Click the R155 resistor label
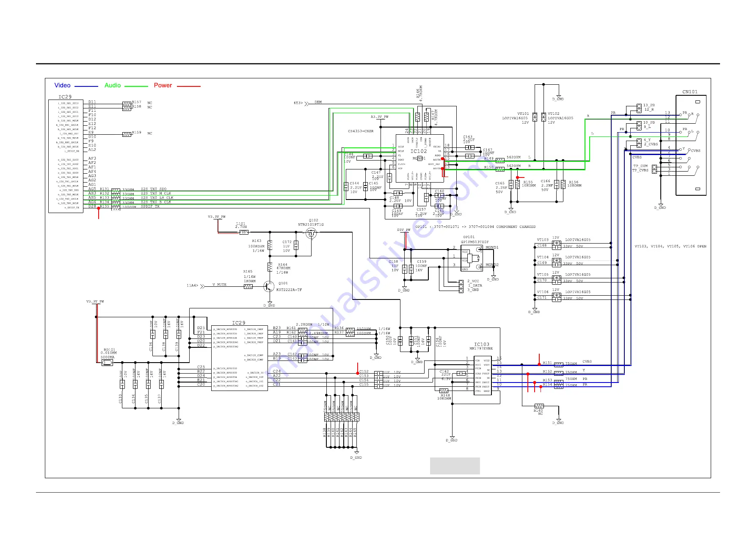The image size is (756, 535). click(528, 182)
